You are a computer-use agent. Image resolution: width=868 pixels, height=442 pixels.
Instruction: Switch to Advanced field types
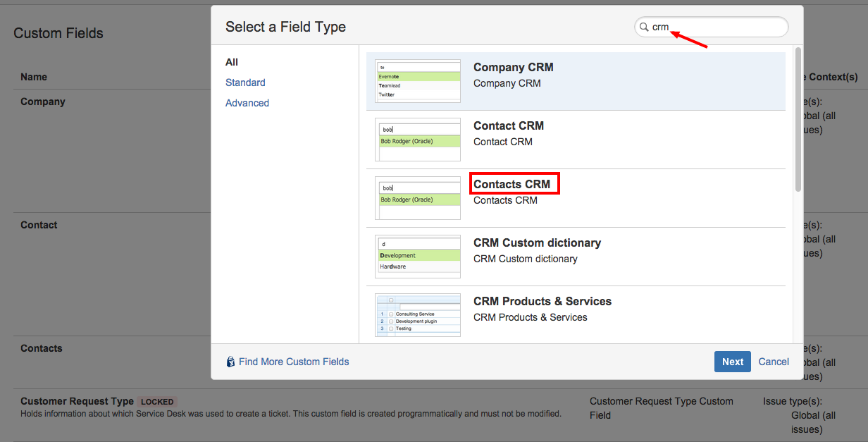click(247, 103)
